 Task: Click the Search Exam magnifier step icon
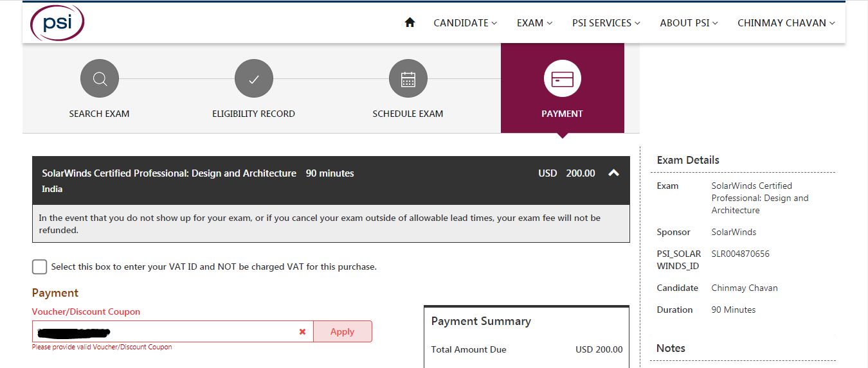pos(100,80)
